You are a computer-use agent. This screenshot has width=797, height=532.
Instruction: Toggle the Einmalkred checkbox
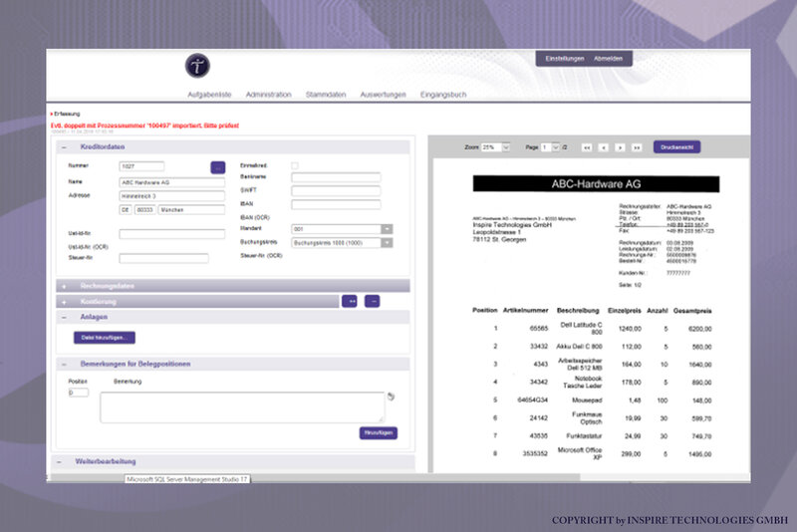click(x=295, y=165)
